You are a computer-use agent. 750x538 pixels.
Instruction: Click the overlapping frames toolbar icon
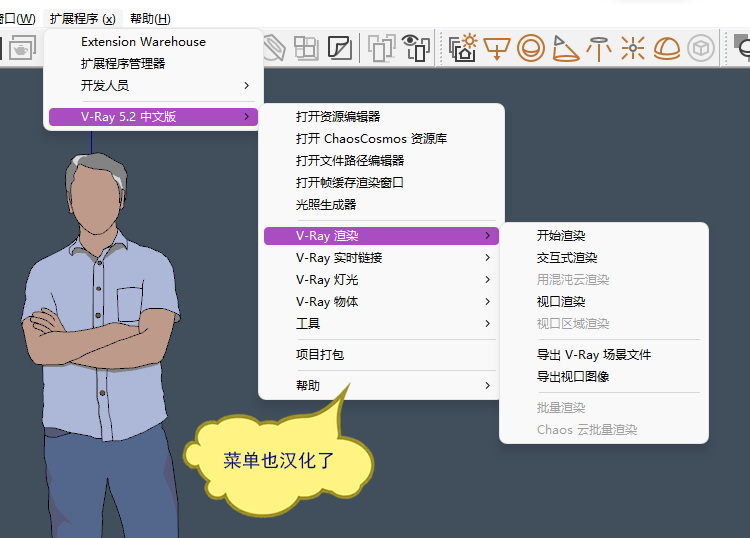tap(381, 48)
